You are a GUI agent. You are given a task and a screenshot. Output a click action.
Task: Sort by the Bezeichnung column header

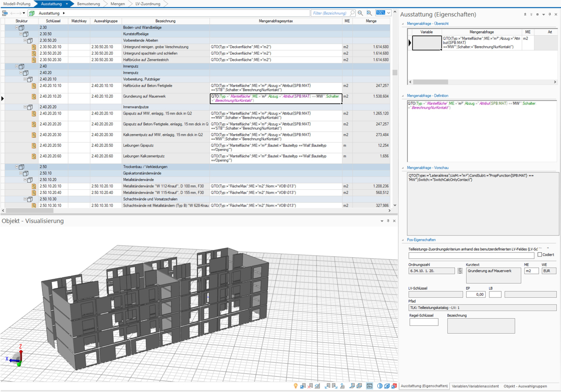pyautogui.click(x=165, y=21)
